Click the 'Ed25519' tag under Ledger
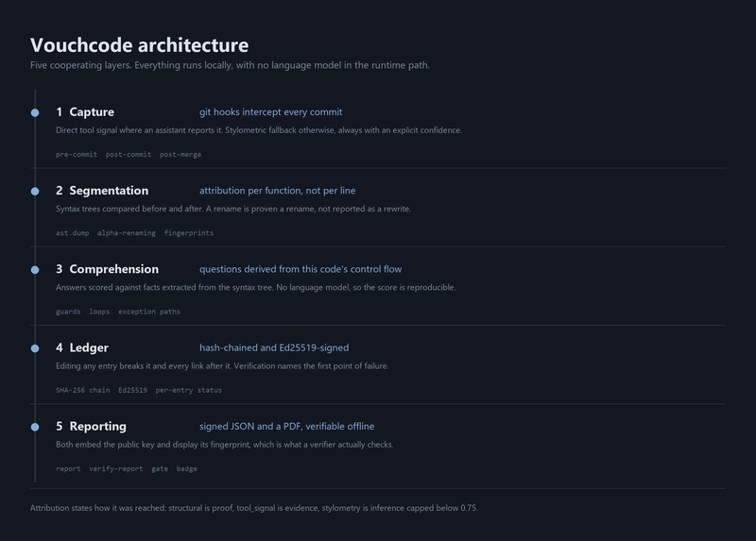Image resolution: width=756 pixels, height=541 pixels. coord(132,390)
